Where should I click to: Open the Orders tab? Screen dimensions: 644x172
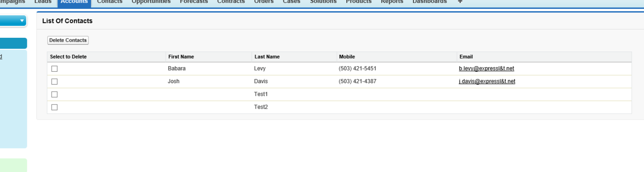[264, 2]
